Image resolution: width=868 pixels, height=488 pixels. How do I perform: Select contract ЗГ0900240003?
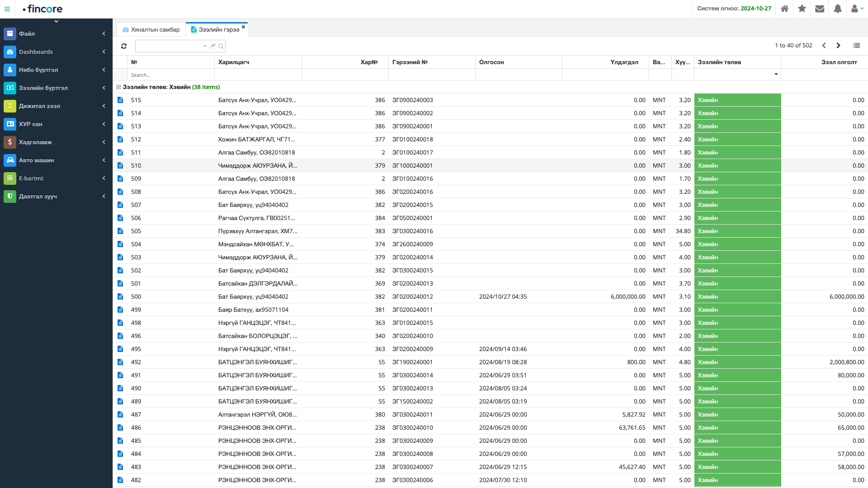pyautogui.click(x=412, y=100)
